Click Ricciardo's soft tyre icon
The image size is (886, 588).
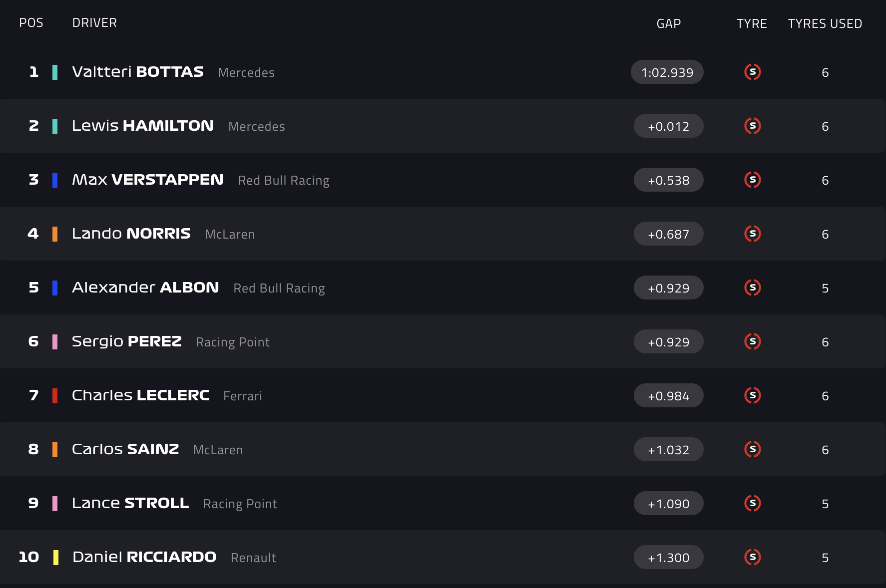pyautogui.click(x=752, y=557)
